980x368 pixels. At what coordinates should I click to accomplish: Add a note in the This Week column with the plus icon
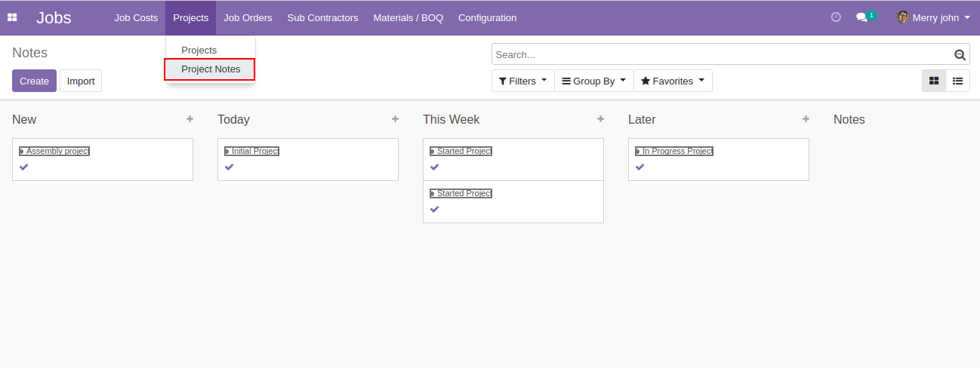coord(600,119)
